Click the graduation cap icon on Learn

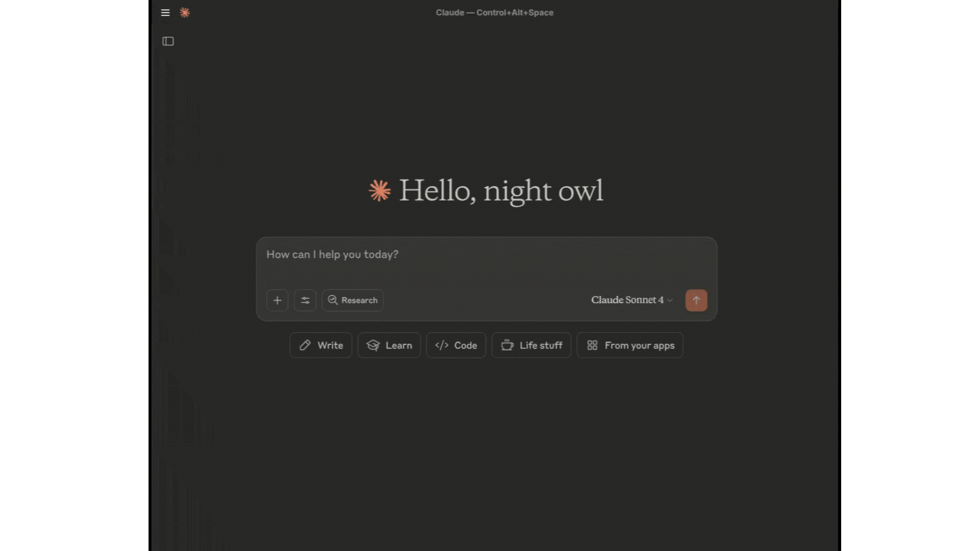click(373, 345)
